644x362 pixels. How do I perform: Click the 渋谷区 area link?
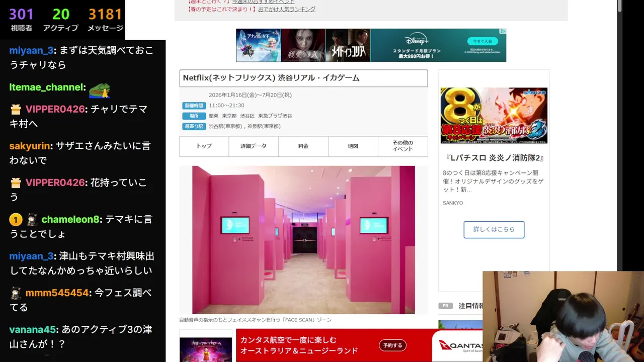pyautogui.click(x=247, y=116)
